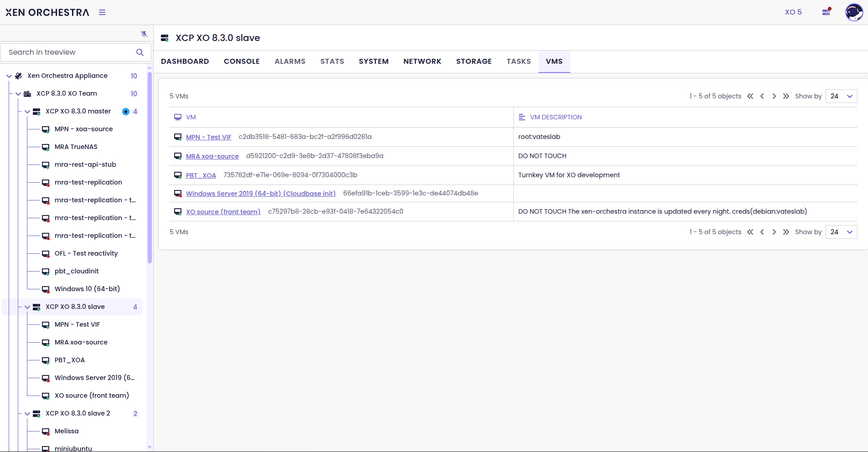The height and width of the screenshot is (452, 868).
Task: Collapse the XCP XO 8.3.0 master host
Action: (27, 112)
